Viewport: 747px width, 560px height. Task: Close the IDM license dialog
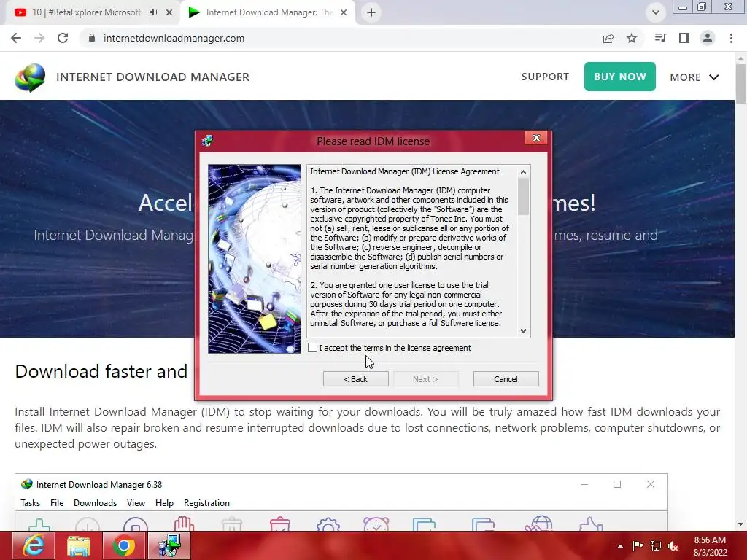click(536, 138)
